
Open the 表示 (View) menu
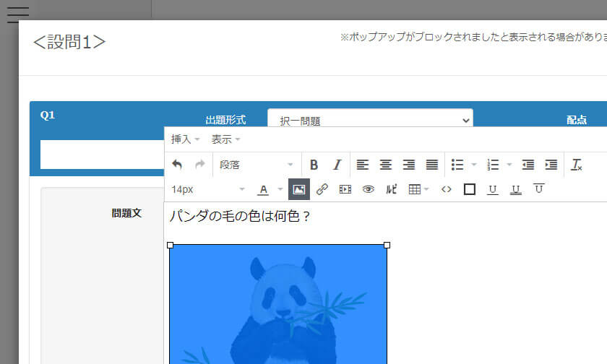(x=225, y=139)
